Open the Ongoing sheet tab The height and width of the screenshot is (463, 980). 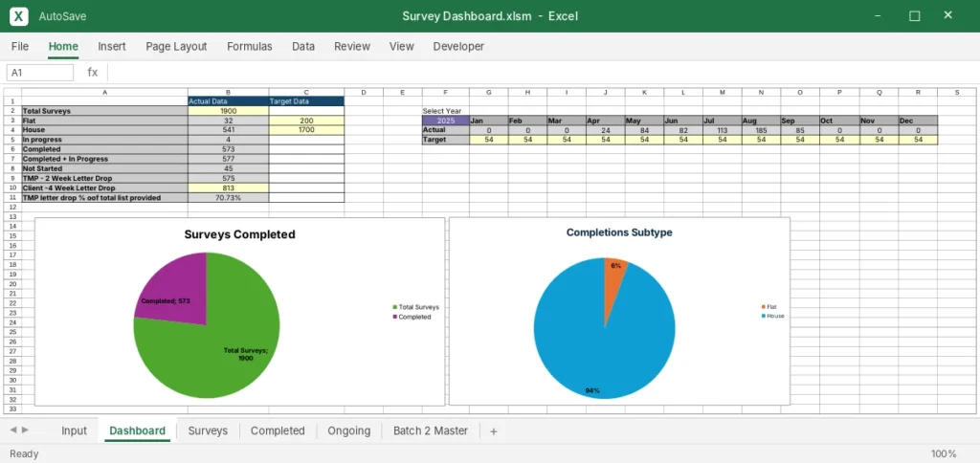(x=348, y=430)
